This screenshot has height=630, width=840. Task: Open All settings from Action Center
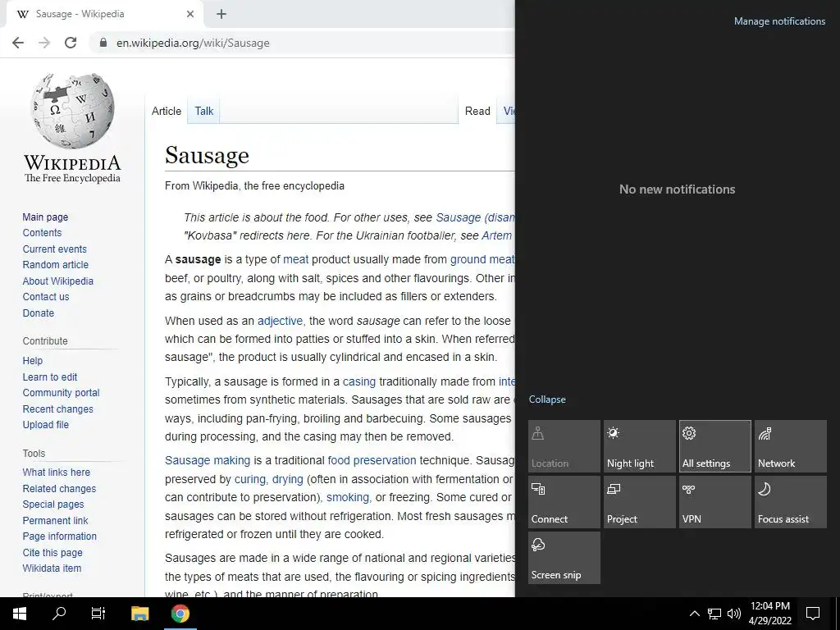tap(715, 446)
